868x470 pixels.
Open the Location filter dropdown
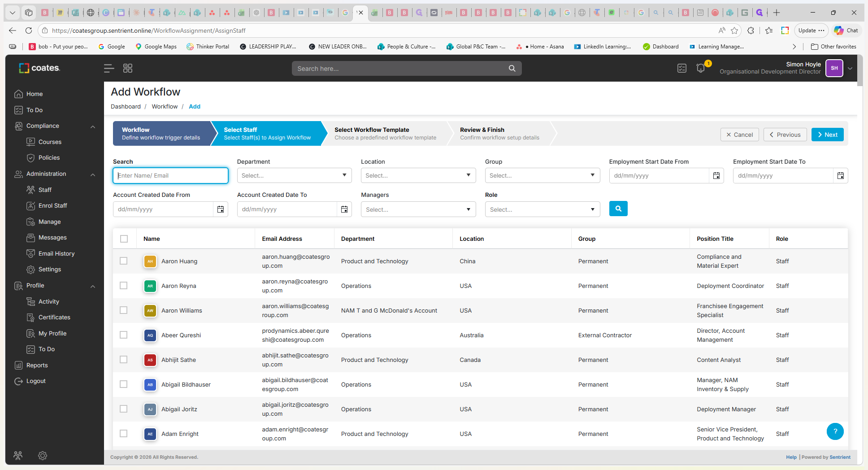click(x=418, y=175)
